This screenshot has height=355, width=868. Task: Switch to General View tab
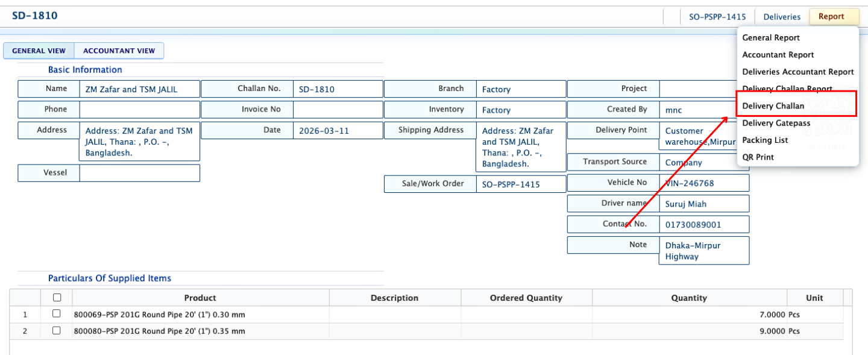39,51
